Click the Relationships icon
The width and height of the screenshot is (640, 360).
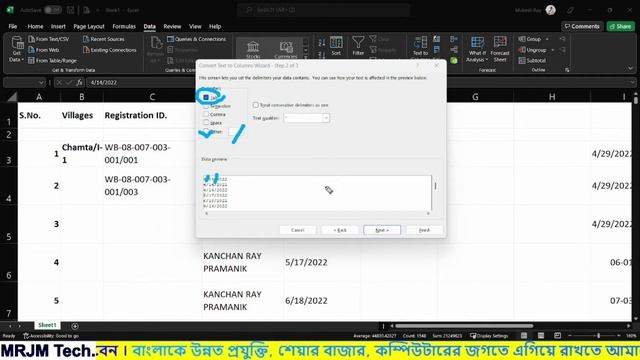click(x=454, y=50)
